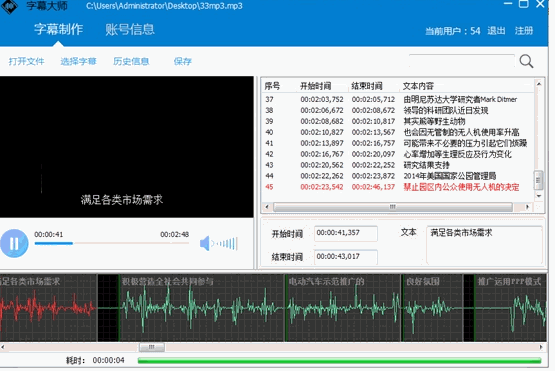Open 历史信息 history
Screen dimensions: 555x371
[x=131, y=61]
